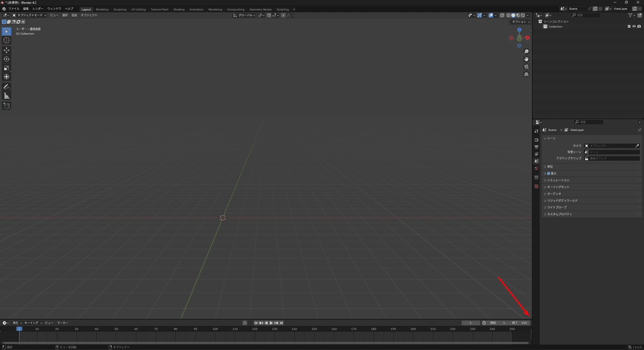Open the Tool properties tab
This screenshot has height=350, width=644.
point(536,131)
